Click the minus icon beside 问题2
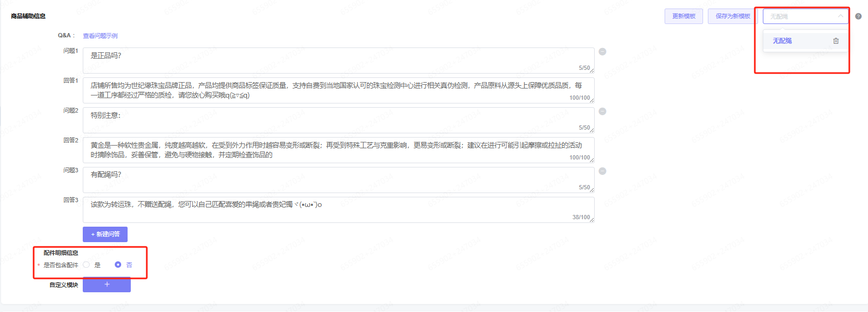 (x=602, y=111)
